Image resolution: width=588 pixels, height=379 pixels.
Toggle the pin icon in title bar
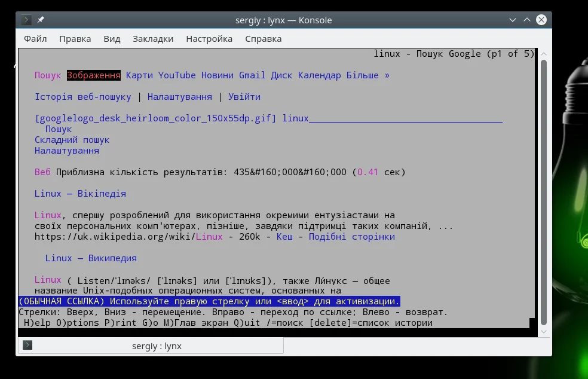tap(41, 20)
